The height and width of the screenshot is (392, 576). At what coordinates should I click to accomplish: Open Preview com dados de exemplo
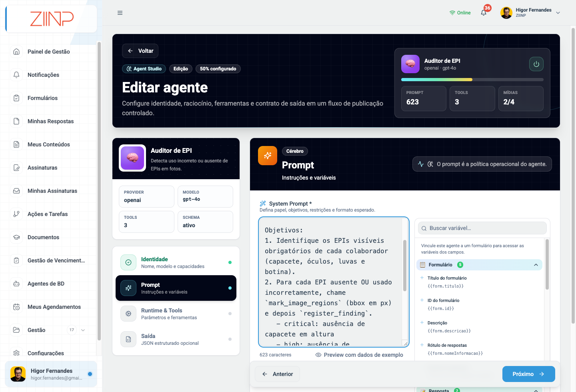tap(359, 355)
